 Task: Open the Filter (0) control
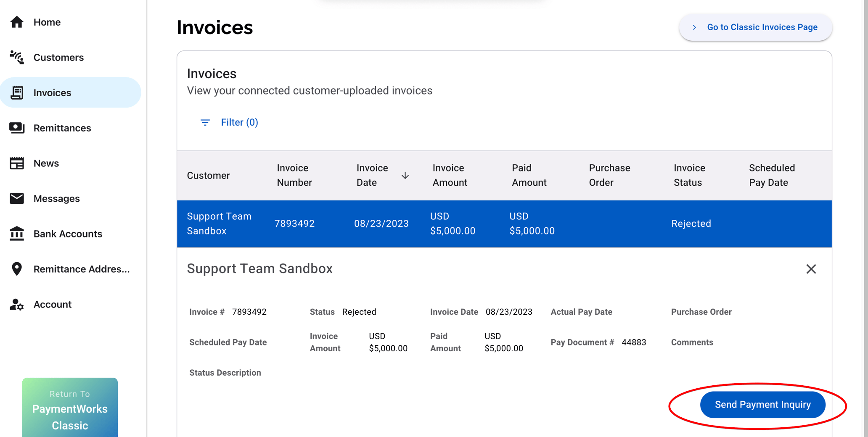tap(239, 122)
